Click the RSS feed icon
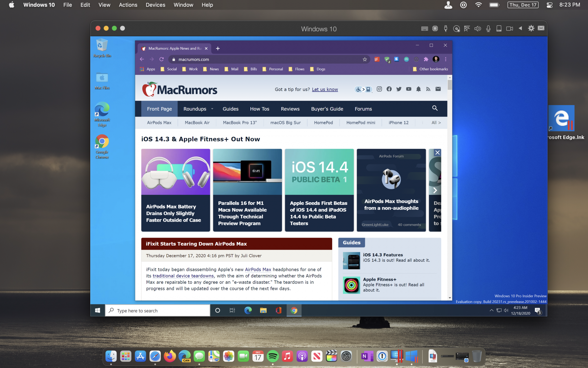The width and height of the screenshot is (588, 368). 428,89
